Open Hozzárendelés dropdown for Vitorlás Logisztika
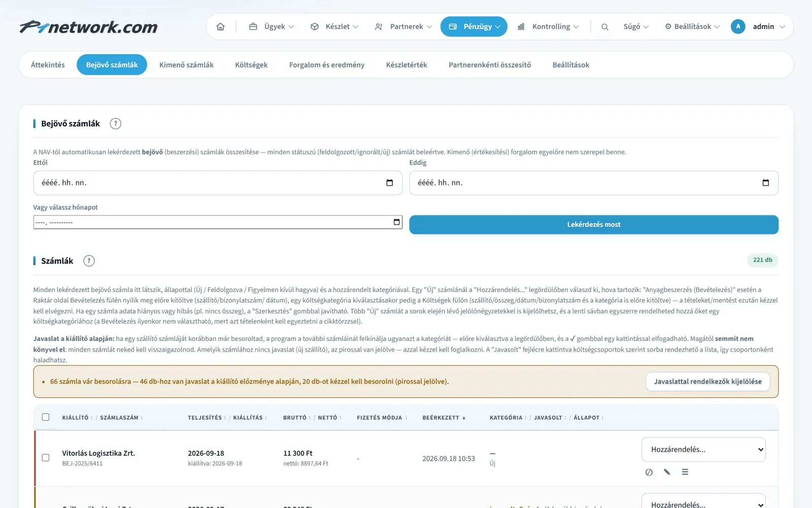Screen dimensions: 812x508 pyautogui.click(x=703, y=450)
